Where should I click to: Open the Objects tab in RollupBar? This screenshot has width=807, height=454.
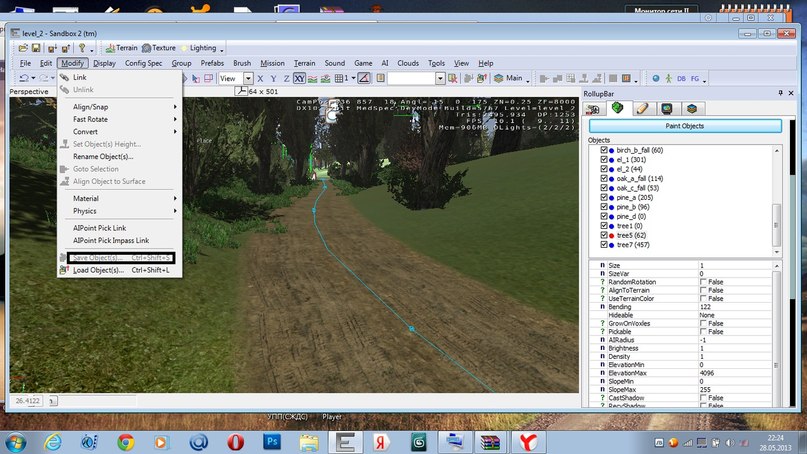(x=593, y=109)
